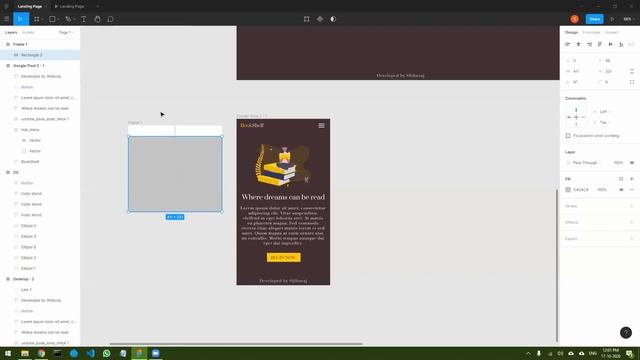Open Windows Start menu
The height and width of the screenshot is (360, 640).
(x=8, y=353)
